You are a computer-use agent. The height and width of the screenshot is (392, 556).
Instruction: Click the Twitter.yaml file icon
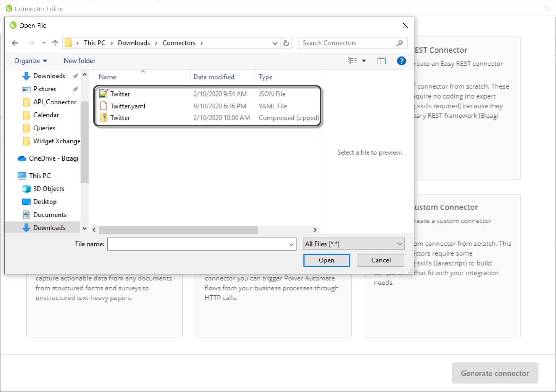point(104,106)
